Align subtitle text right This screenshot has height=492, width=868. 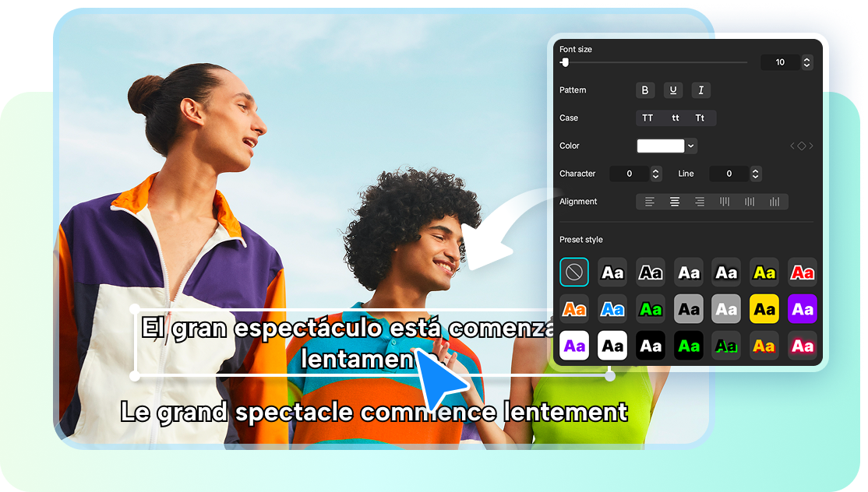pos(700,202)
